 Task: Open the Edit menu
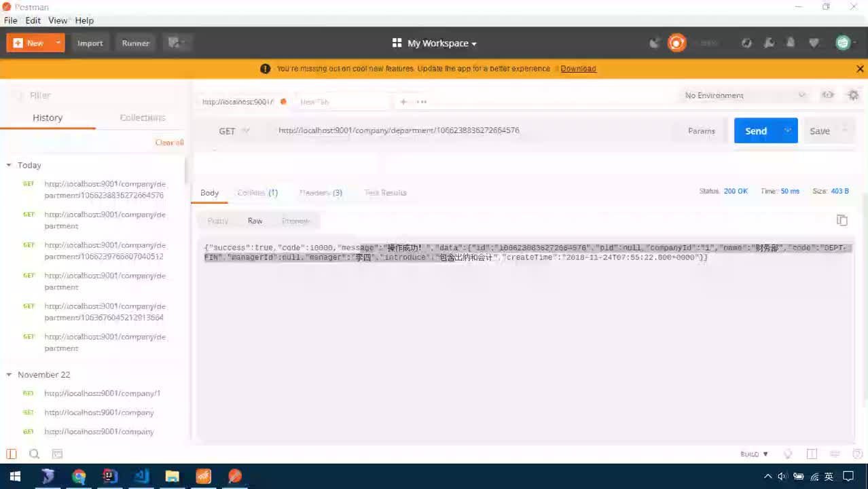coord(33,20)
